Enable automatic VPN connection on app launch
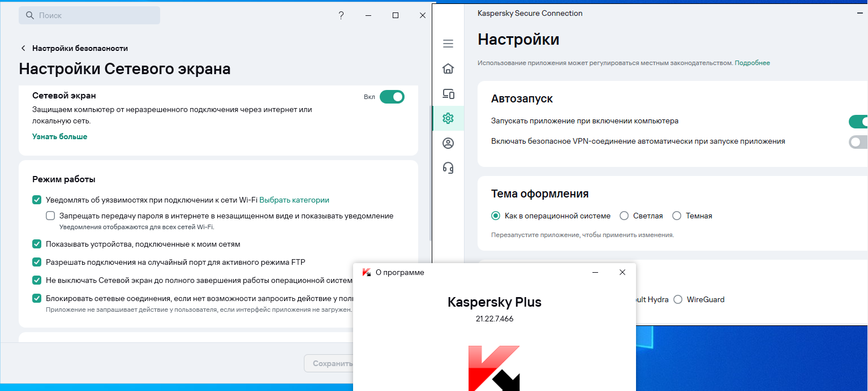 click(858, 141)
